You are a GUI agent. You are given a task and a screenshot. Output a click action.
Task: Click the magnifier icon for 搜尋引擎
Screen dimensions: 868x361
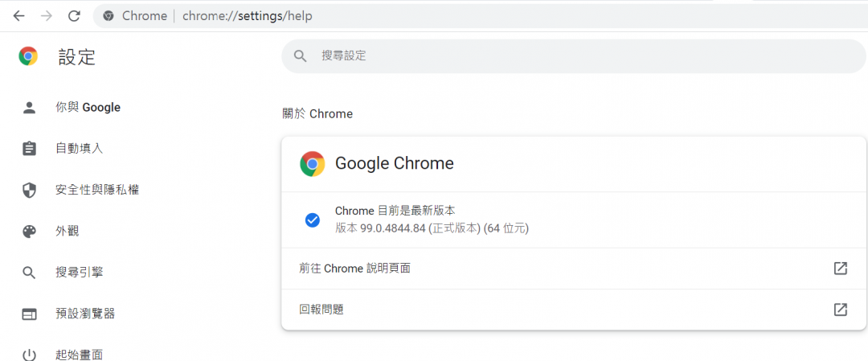click(30, 273)
